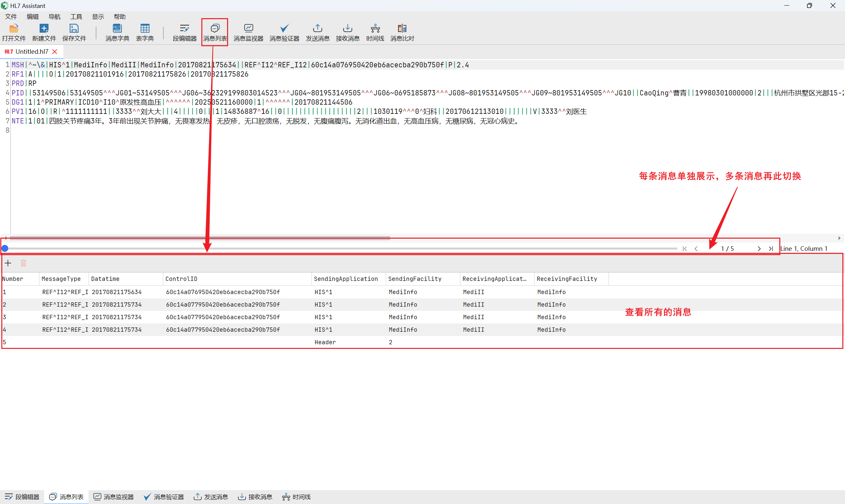Switch to bottom 消息列表 tab
The image size is (845, 504).
point(67,497)
